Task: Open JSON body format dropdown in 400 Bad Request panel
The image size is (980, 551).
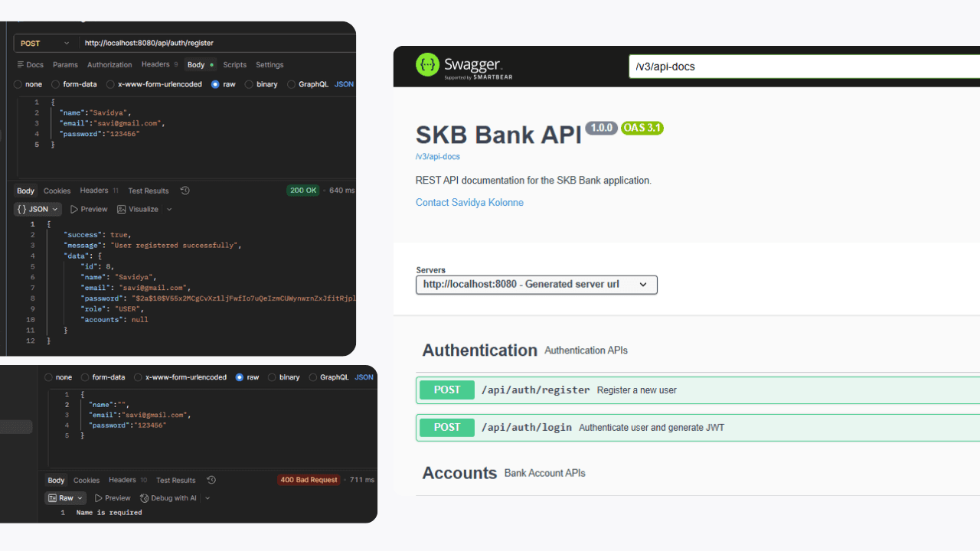Action: (364, 377)
